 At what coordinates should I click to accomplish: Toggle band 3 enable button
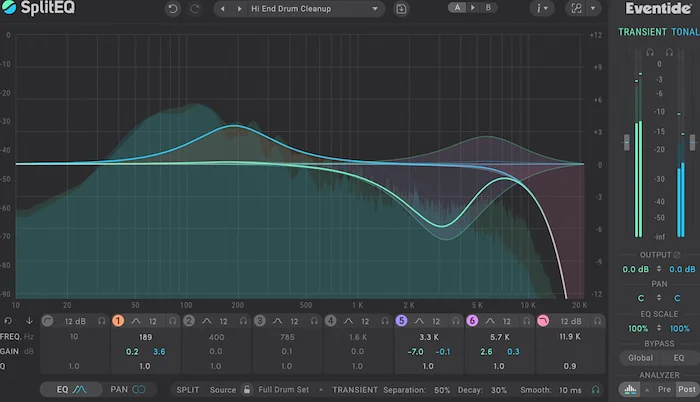tap(259, 321)
